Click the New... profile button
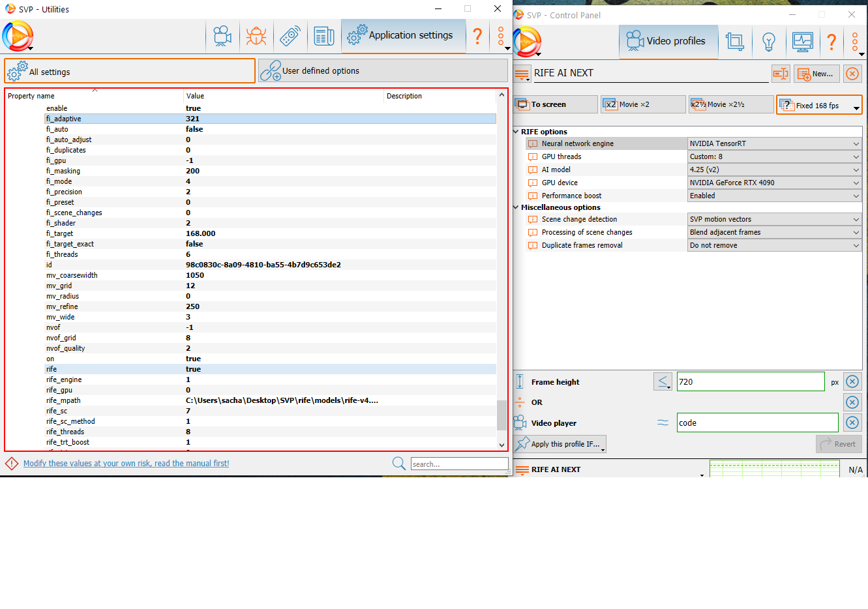 [x=815, y=74]
